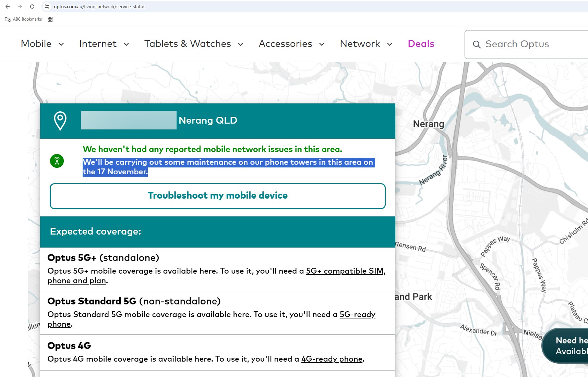The height and width of the screenshot is (377, 588).
Task: Expand the Internet navigation dropdown
Action: [x=104, y=44]
